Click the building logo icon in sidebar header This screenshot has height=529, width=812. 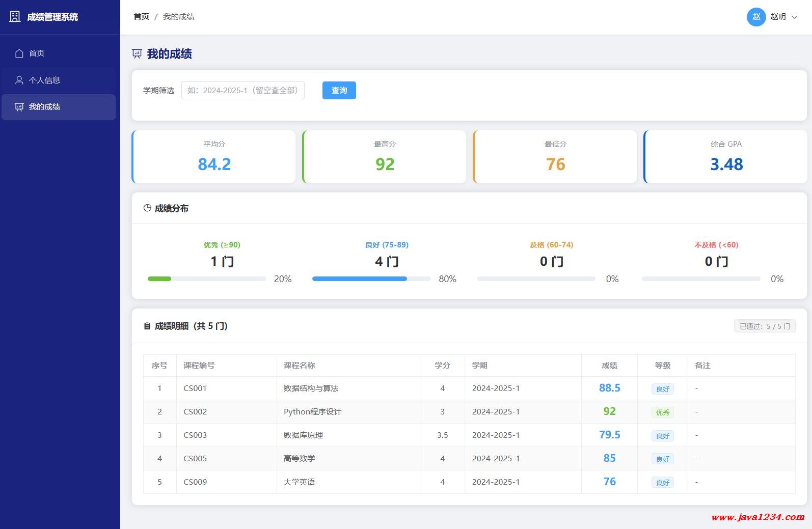pos(15,17)
